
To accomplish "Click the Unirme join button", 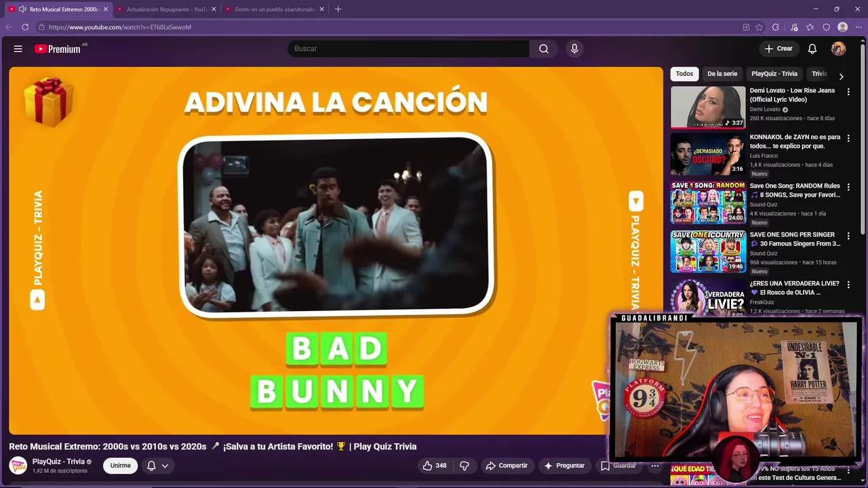I will [121, 466].
